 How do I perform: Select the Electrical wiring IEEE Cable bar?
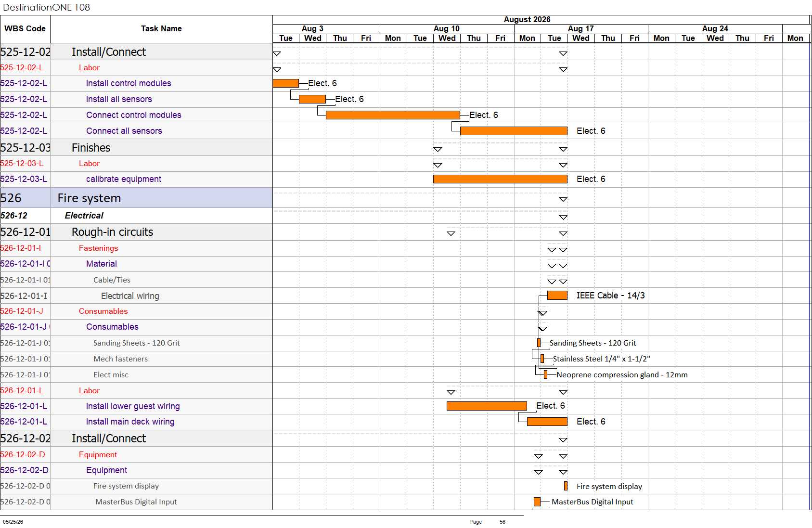tap(557, 296)
